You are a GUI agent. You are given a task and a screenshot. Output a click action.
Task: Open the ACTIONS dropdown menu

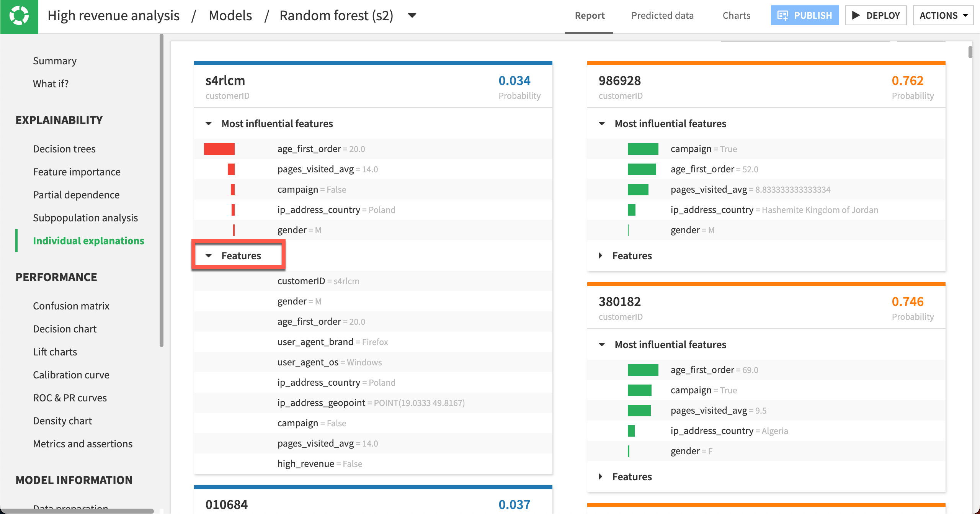(x=943, y=15)
